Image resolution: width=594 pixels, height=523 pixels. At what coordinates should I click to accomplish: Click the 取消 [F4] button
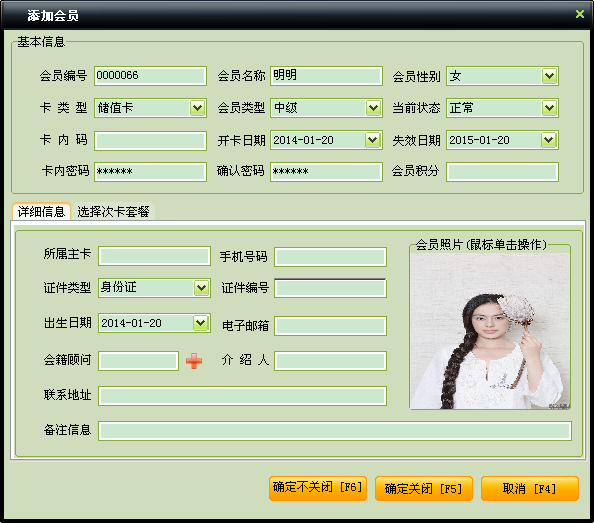coord(530,488)
